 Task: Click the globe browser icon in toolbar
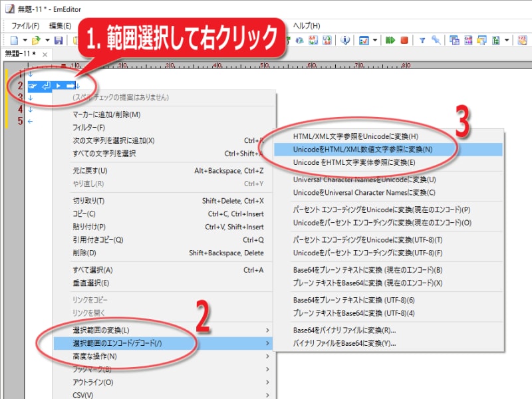tap(300, 41)
